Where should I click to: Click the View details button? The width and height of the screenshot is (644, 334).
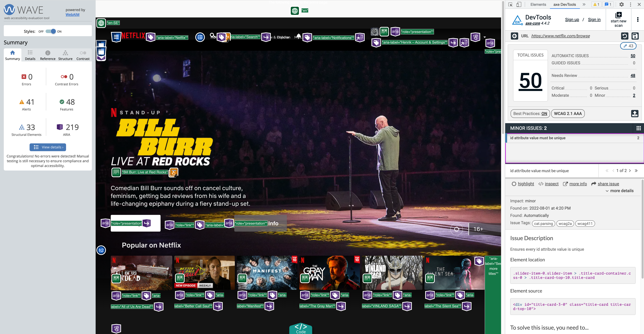[x=48, y=147]
